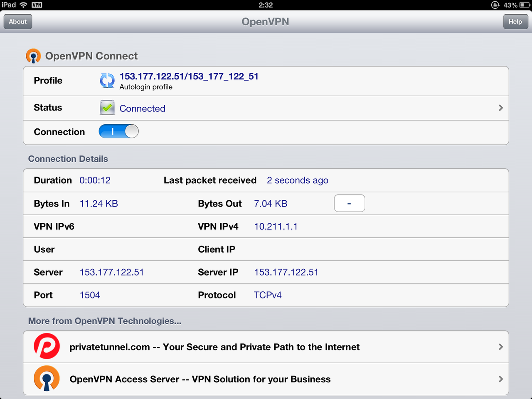
Task: Tap the VPN IPv6 label
Action: pyautogui.click(x=54, y=227)
